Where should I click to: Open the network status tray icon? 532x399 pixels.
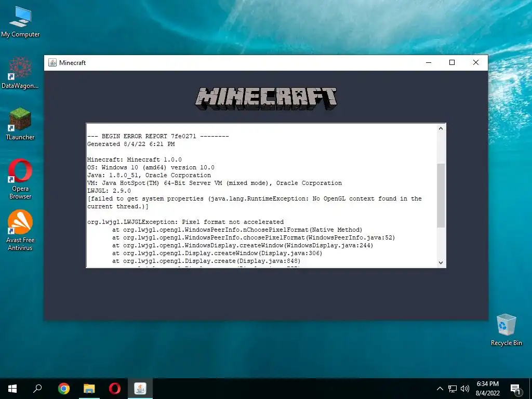coord(453,389)
